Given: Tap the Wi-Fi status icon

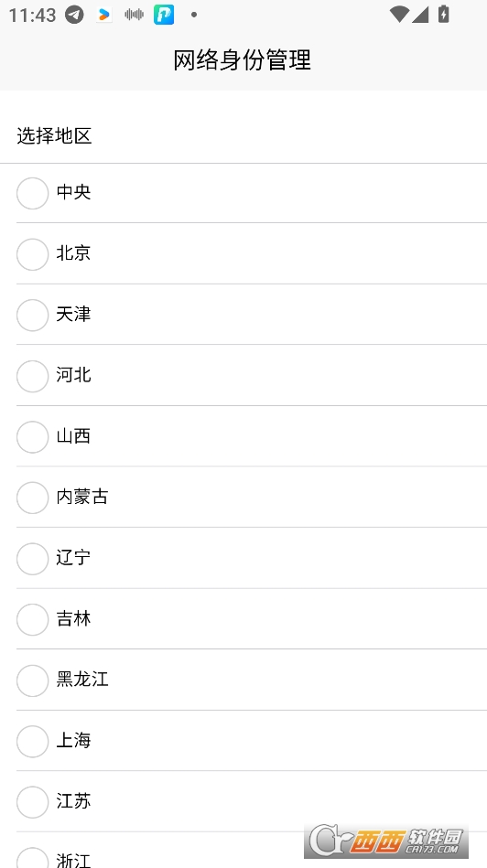Looking at the screenshot, I should coord(399,15).
